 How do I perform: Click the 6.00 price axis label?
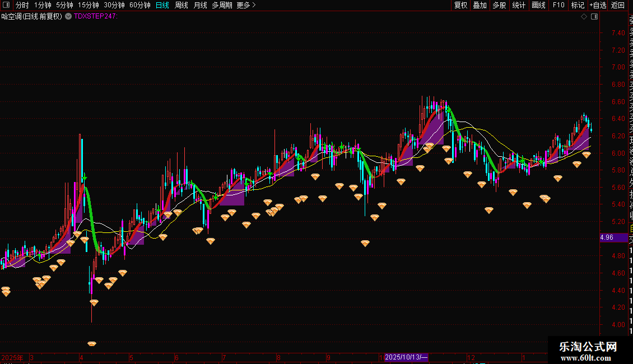coord(618,153)
